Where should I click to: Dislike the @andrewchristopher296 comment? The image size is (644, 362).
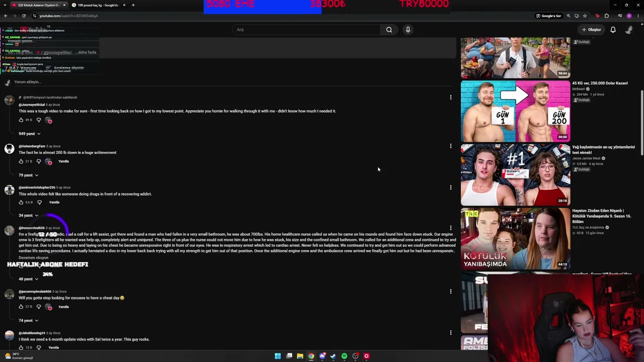point(39,202)
